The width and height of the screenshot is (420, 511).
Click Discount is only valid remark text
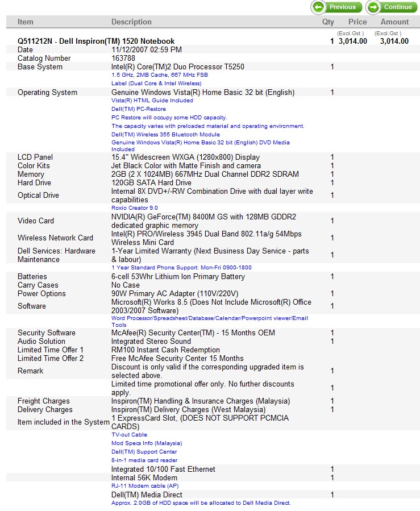[x=207, y=371]
